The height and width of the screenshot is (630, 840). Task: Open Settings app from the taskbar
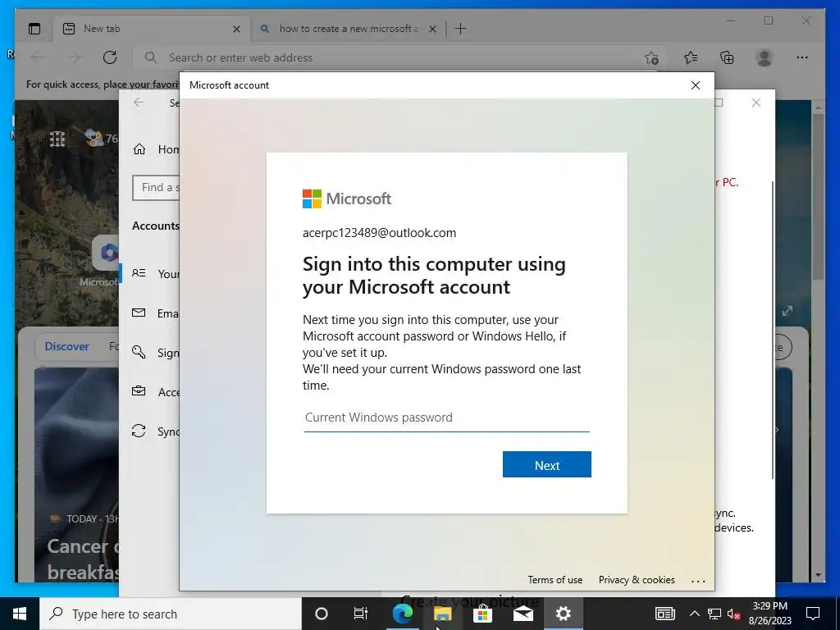tap(563, 614)
